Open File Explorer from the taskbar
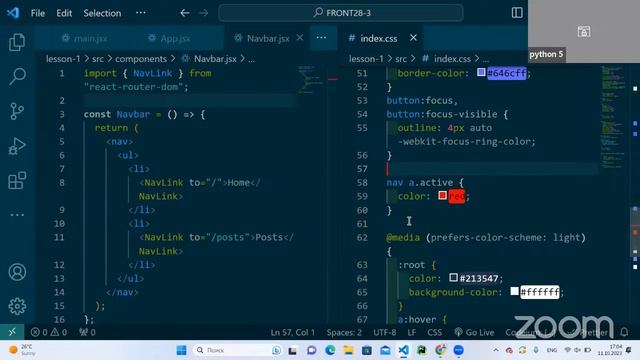This screenshot has height=360, width=640. [x=348, y=350]
